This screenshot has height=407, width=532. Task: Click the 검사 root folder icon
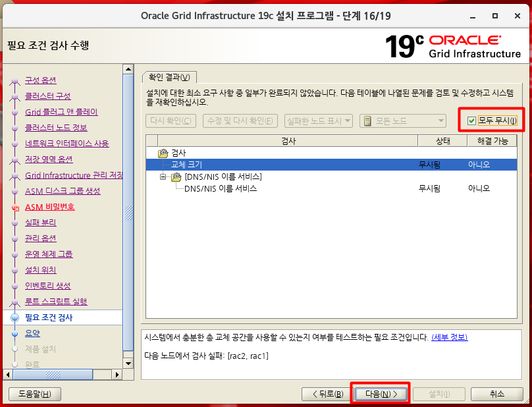click(163, 153)
